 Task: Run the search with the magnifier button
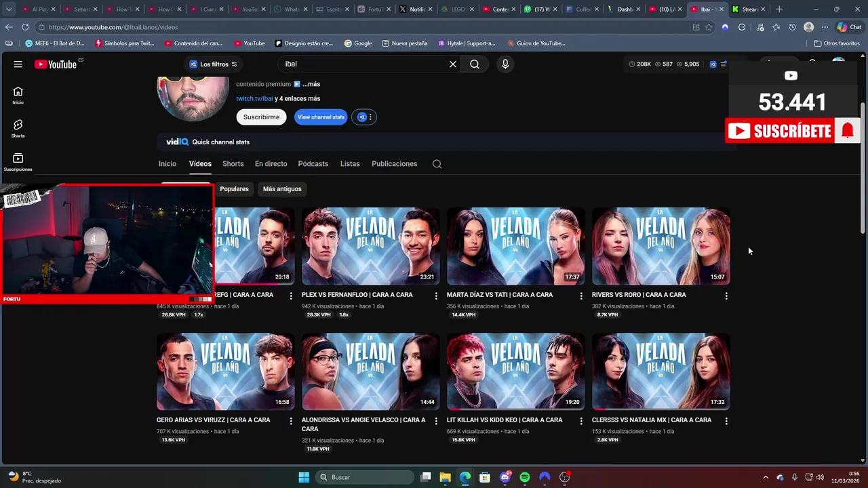coord(475,64)
